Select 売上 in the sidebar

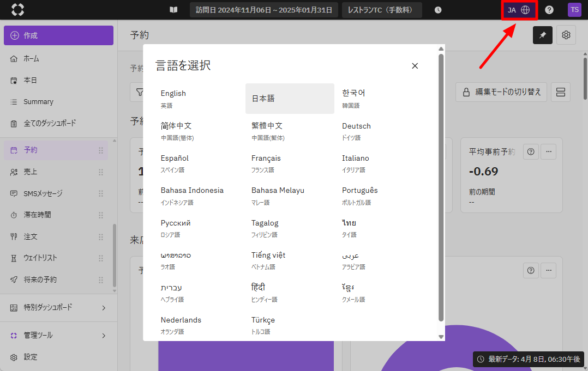[31, 172]
